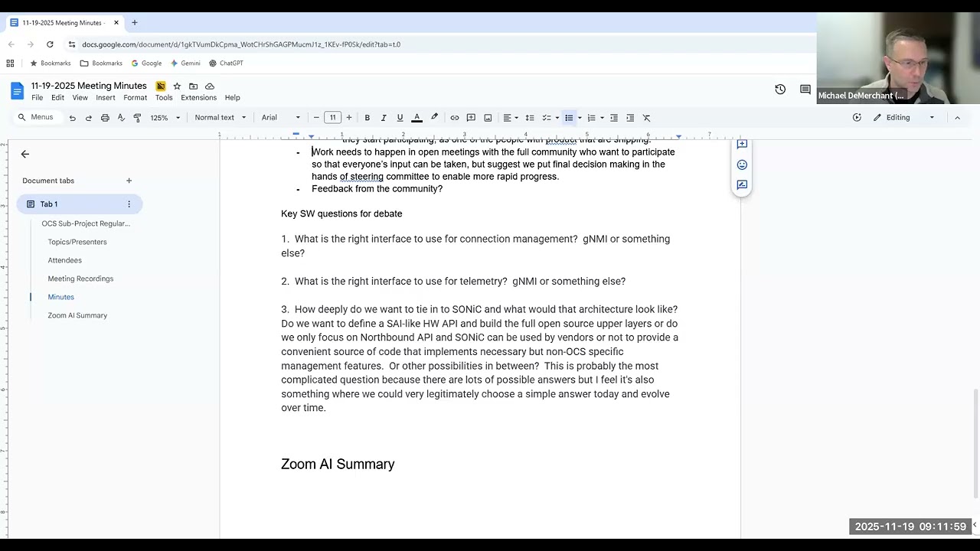This screenshot has width=980, height=551.
Task: Decrease the paragraph indent
Action: point(614,118)
